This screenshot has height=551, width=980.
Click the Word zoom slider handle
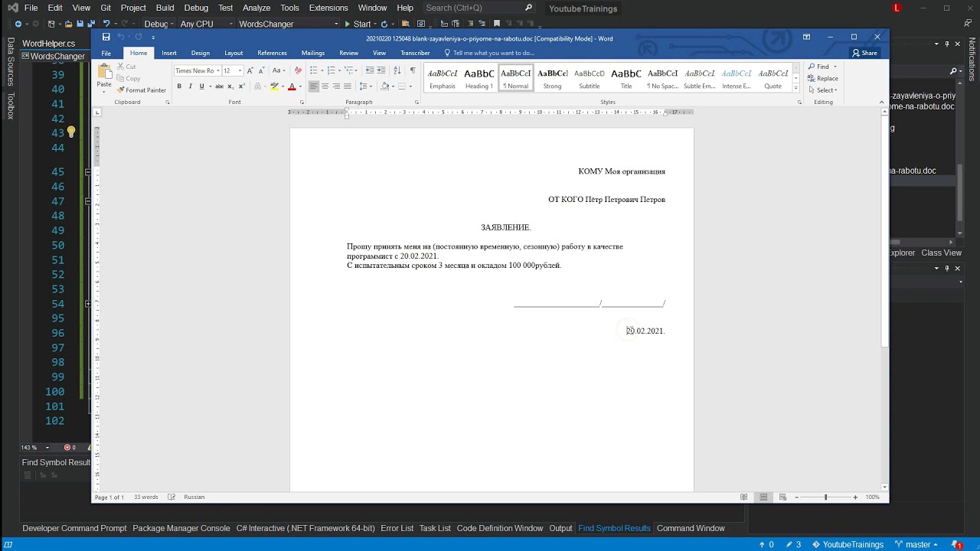[x=825, y=497]
